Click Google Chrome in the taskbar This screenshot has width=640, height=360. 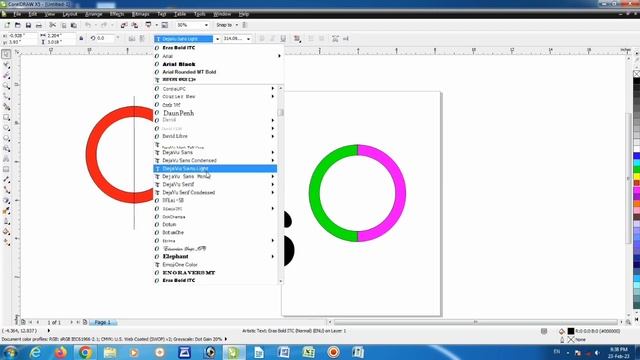pyautogui.click(x=85, y=352)
